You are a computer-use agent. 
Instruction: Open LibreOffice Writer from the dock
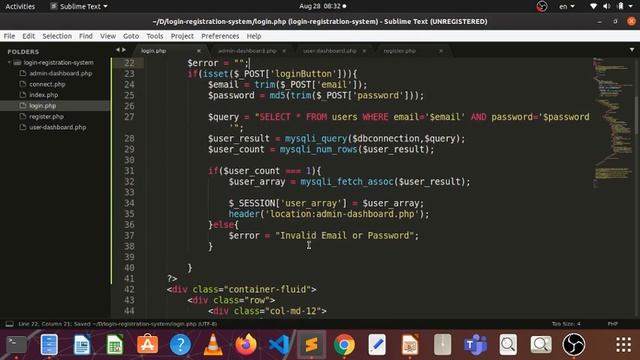[x=82, y=345]
